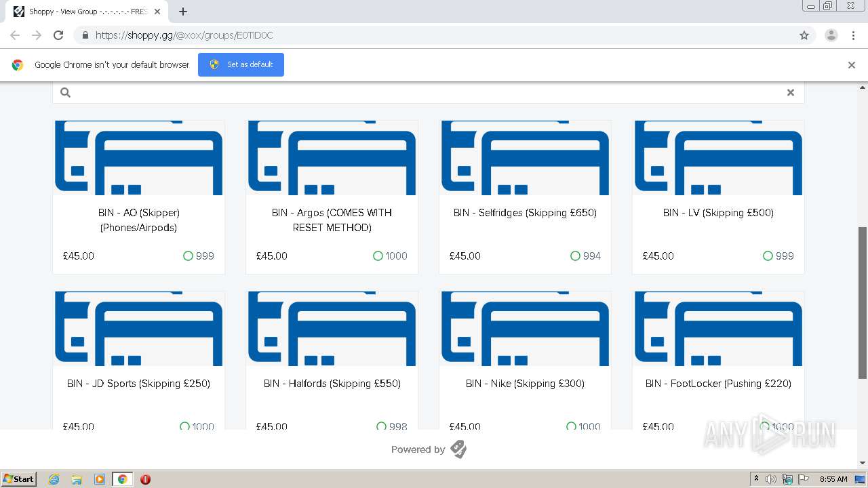Click the scrollbar down arrow
This screenshot has height=488, width=868.
pos(863,463)
